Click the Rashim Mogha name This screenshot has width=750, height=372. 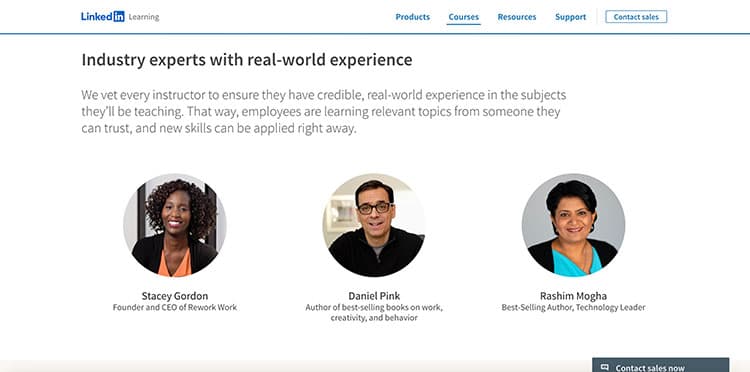pos(573,295)
